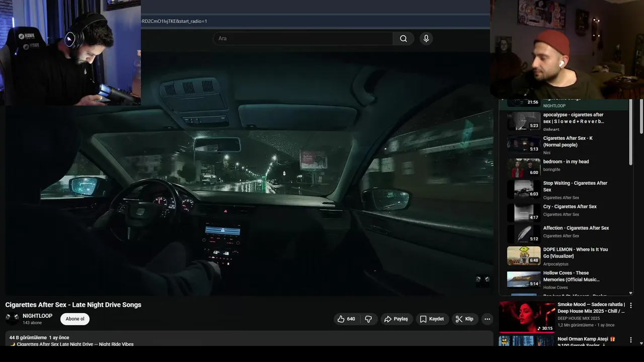Screen dimensions: 644x362
Task: Click the playlist panel scrollbar thumb
Action: coord(631,132)
